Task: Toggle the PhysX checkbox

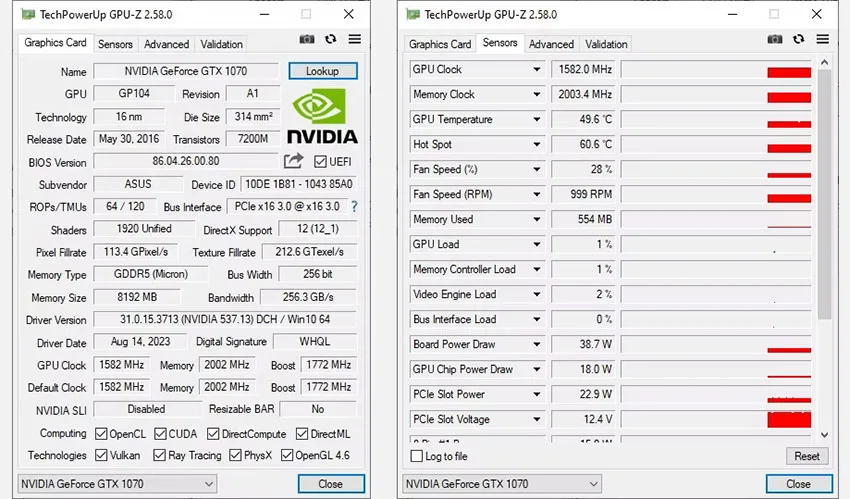Action: point(235,455)
